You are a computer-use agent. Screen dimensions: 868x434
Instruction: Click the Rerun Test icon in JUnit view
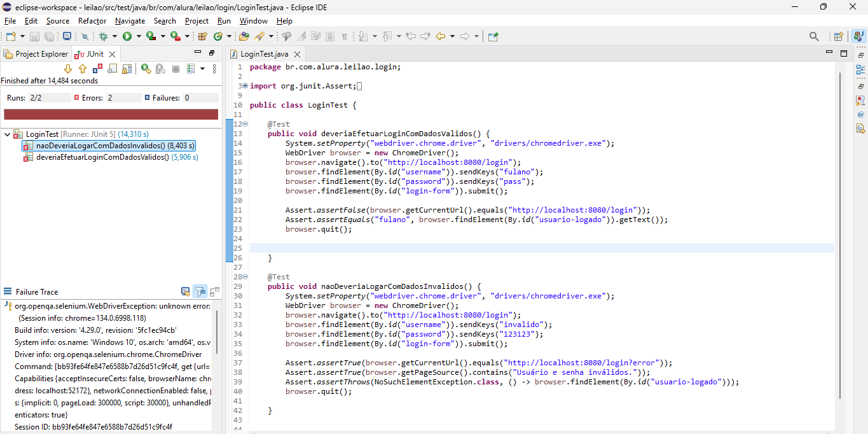tap(146, 69)
